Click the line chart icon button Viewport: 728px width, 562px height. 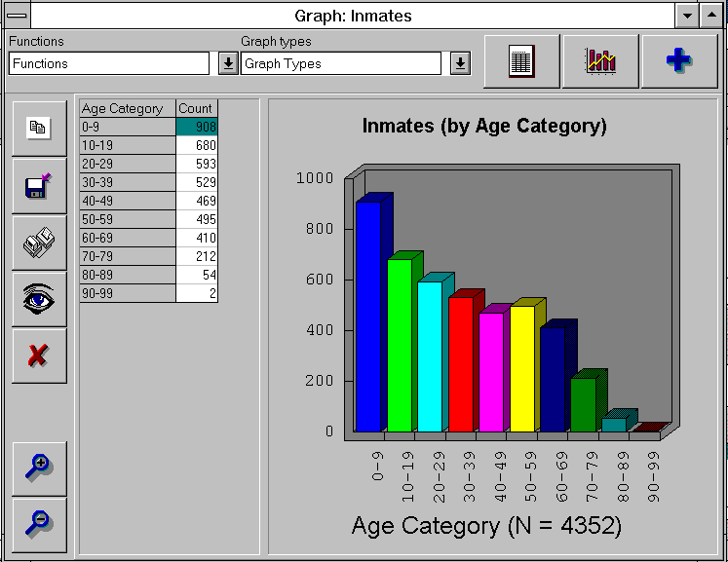[600, 61]
